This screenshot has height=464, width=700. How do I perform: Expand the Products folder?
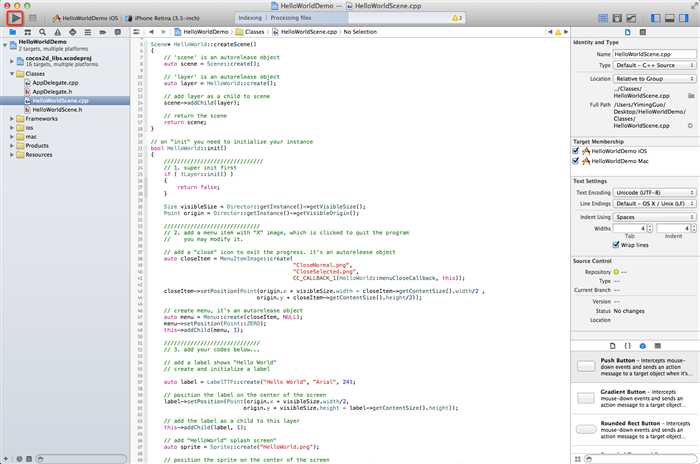click(x=12, y=146)
